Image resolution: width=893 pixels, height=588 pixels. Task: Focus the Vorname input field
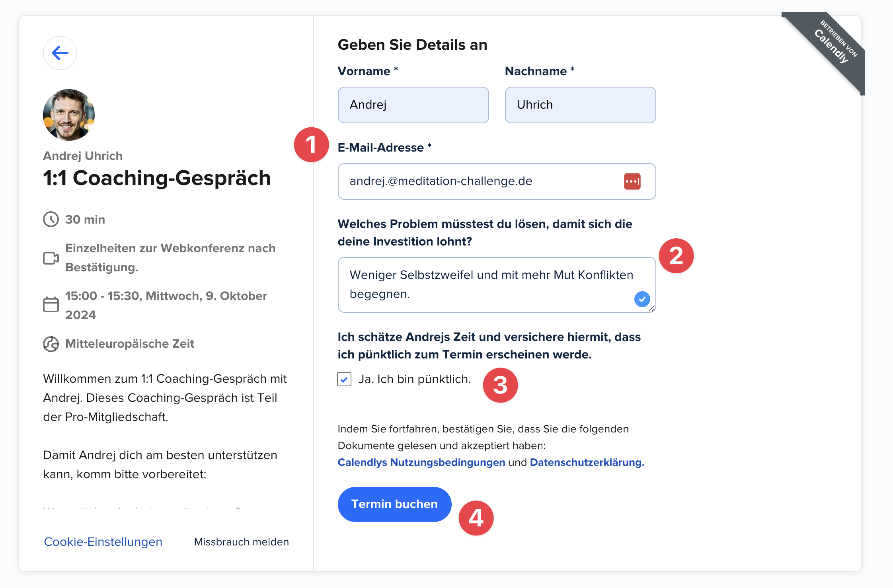(413, 105)
